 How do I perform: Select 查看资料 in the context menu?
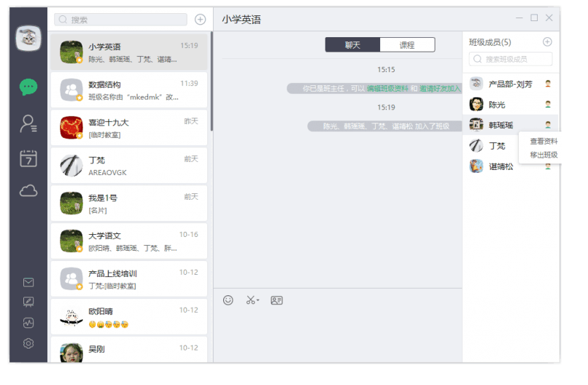(x=543, y=141)
